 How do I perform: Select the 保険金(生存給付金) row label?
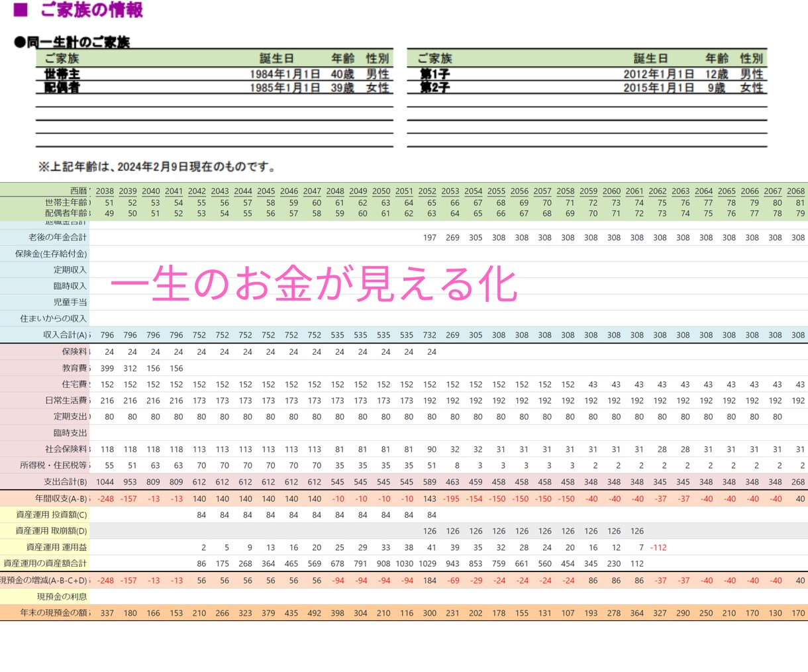[51, 254]
